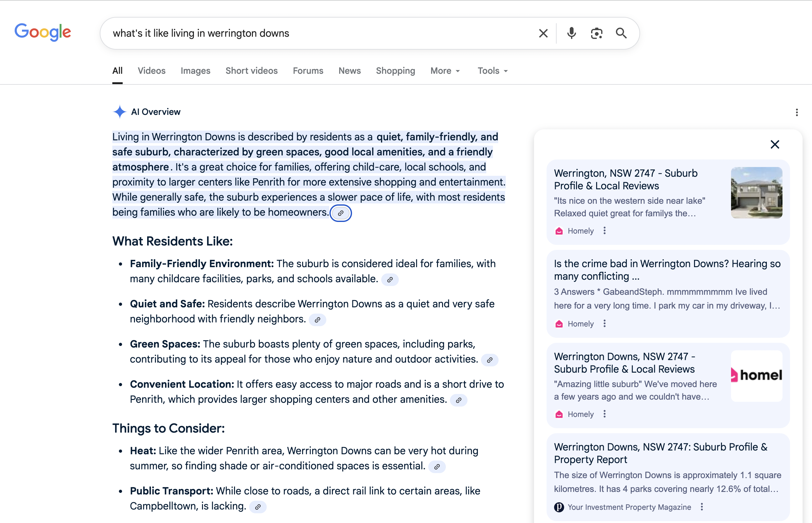The image size is (812, 523).
Task: Click the Google logo
Action: pos(43,32)
